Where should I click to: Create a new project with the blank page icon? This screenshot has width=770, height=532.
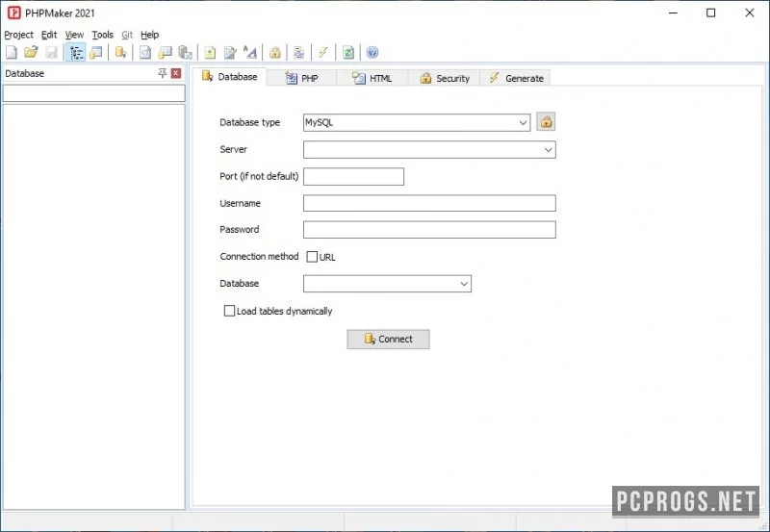[12, 52]
